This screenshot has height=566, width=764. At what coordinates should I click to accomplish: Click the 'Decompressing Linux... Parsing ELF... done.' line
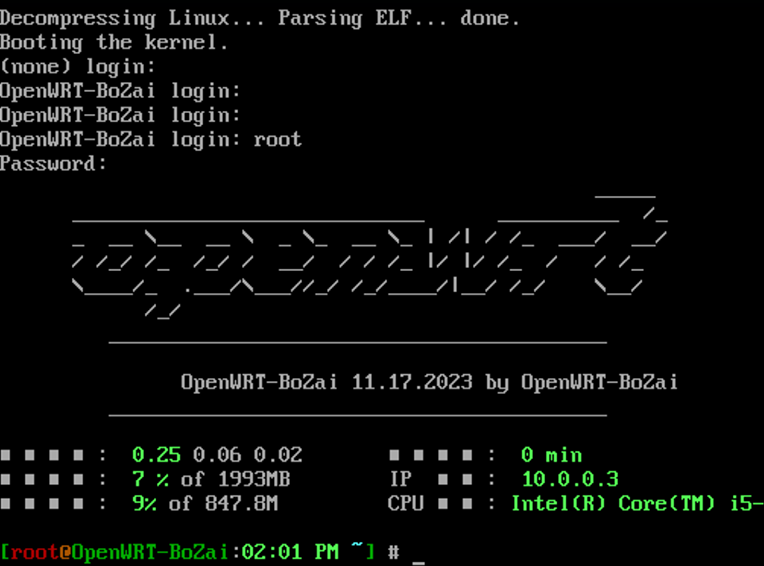[x=260, y=19]
